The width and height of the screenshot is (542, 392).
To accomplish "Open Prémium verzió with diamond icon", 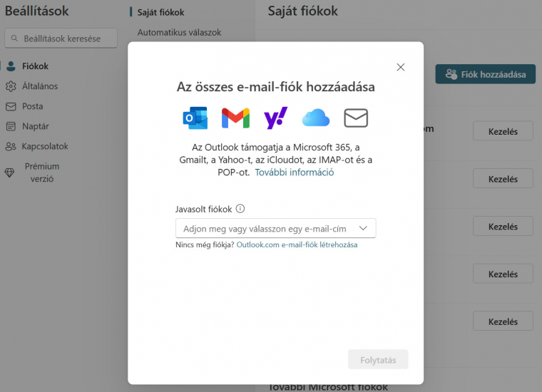I will 41,172.
